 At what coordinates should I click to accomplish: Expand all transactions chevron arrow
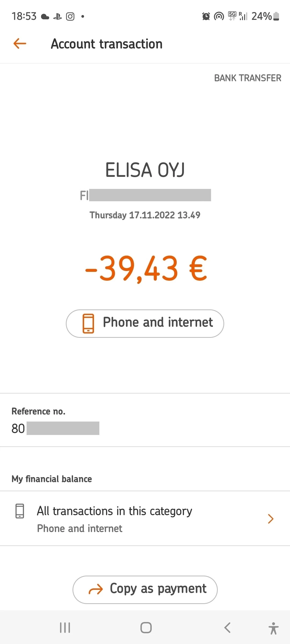[x=271, y=519]
